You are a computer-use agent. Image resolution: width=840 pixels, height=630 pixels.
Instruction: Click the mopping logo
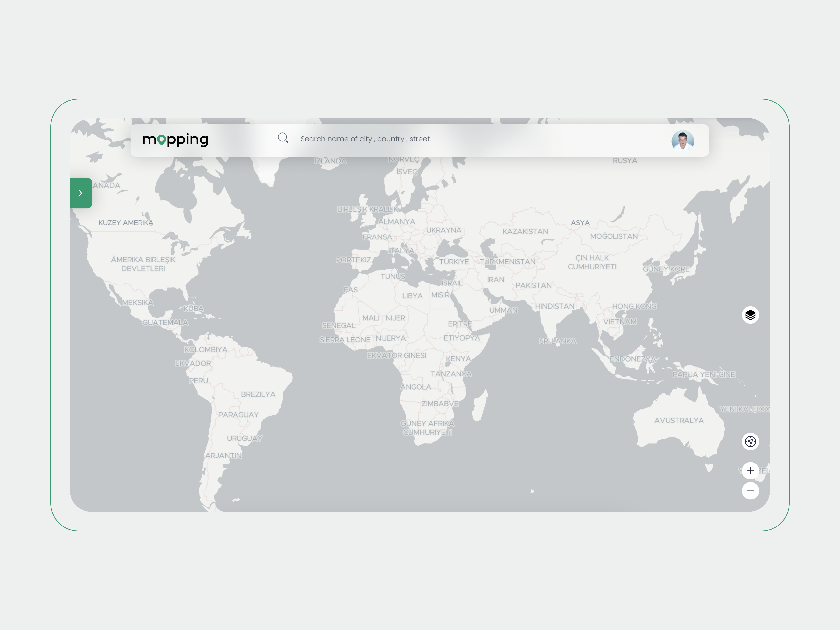click(176, 140)
